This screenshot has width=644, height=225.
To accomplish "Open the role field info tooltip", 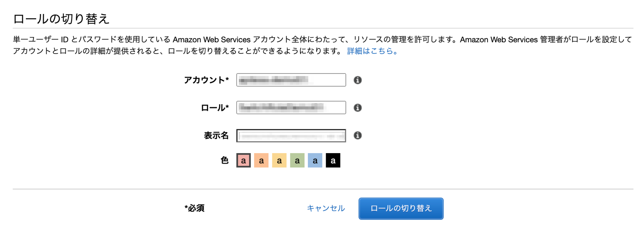I will [358, 108].
